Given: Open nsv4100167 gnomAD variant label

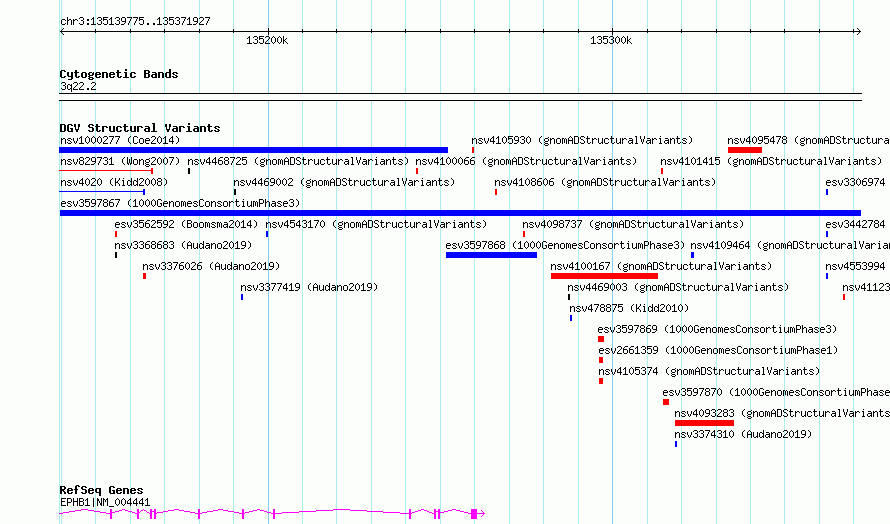Looking at the screenshot, I should [x=661, y=266].
